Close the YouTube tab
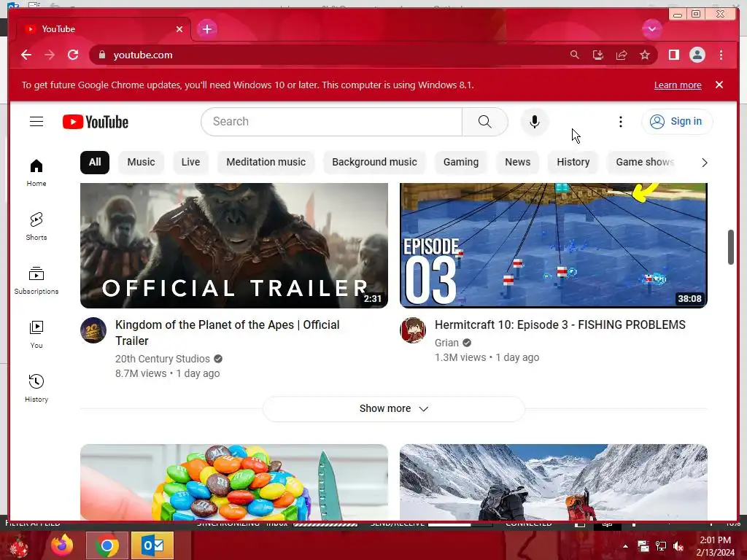The image size is (747, 560). click(179, 29)
